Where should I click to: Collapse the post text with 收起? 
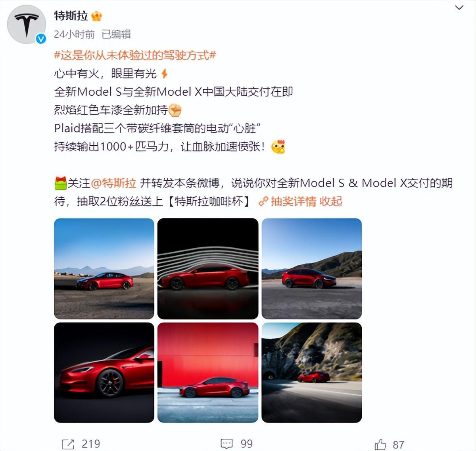click(x=331, y=201)
